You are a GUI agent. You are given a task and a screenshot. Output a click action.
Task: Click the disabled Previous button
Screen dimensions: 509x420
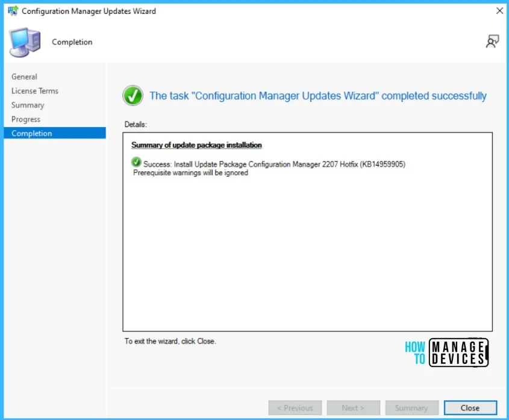click(x=295, y=408)
